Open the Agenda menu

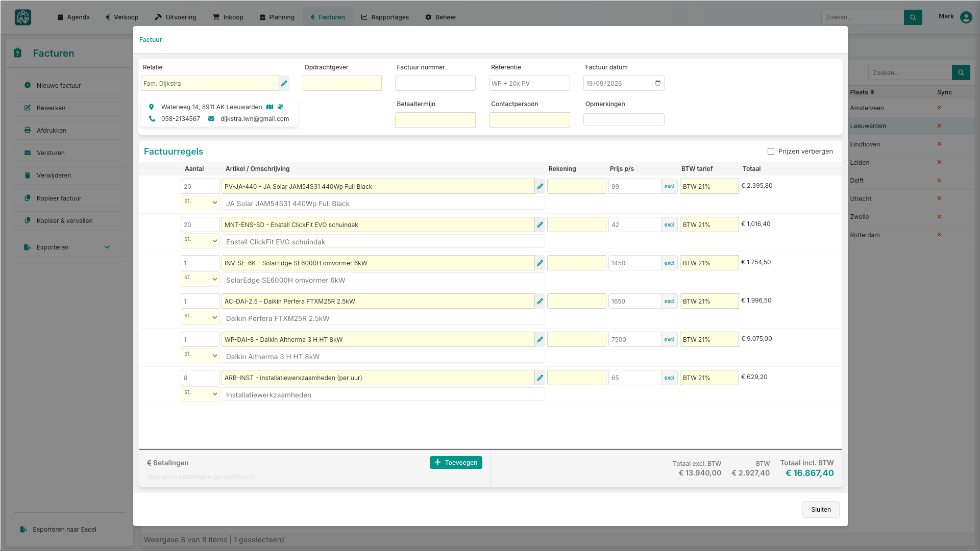tap(73, 17)
